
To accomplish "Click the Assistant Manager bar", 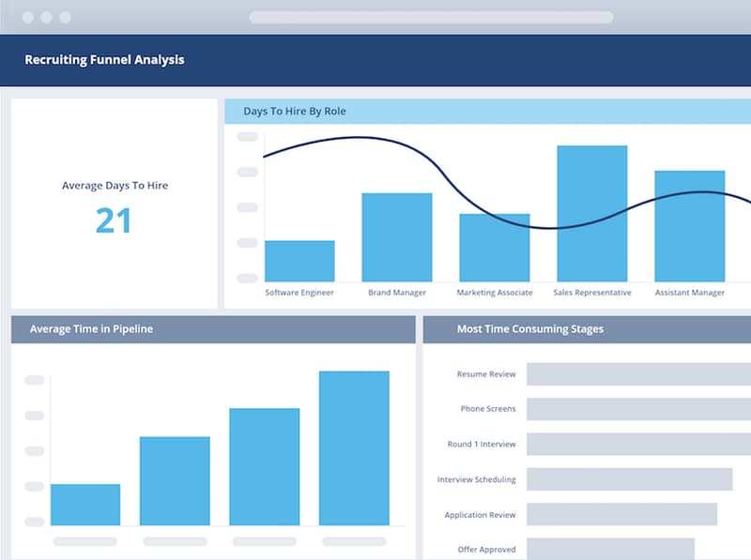I will point(689,226).
